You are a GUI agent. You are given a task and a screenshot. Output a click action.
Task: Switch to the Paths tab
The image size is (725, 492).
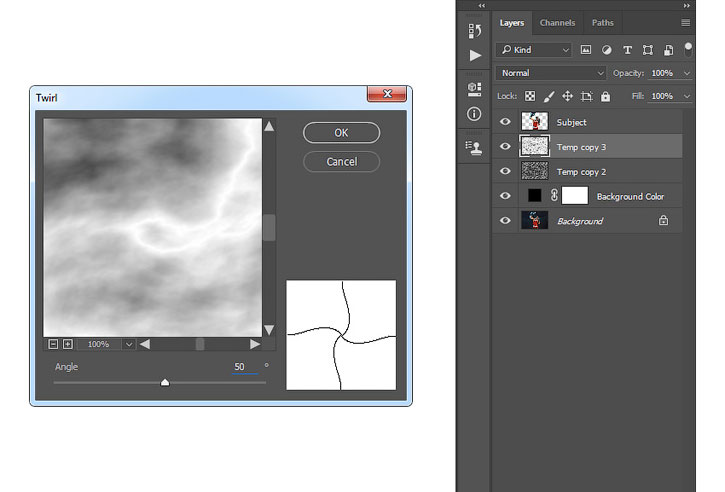[602, 23]
